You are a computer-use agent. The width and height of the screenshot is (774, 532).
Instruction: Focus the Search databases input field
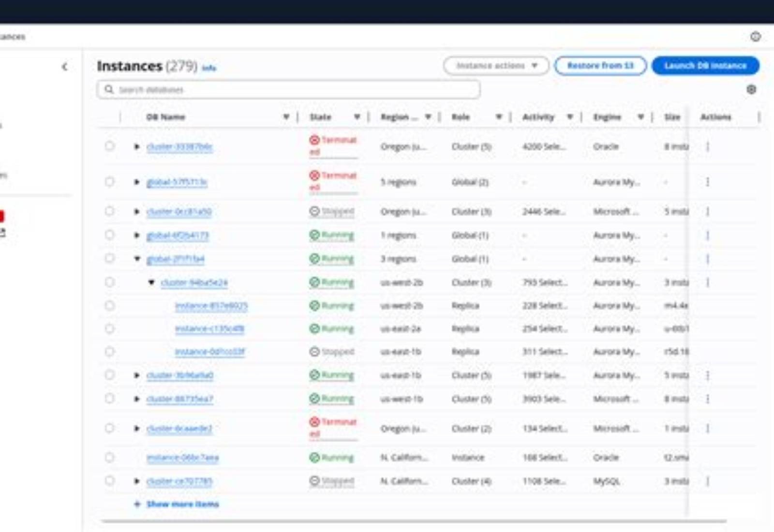click(x=288, y=89)
